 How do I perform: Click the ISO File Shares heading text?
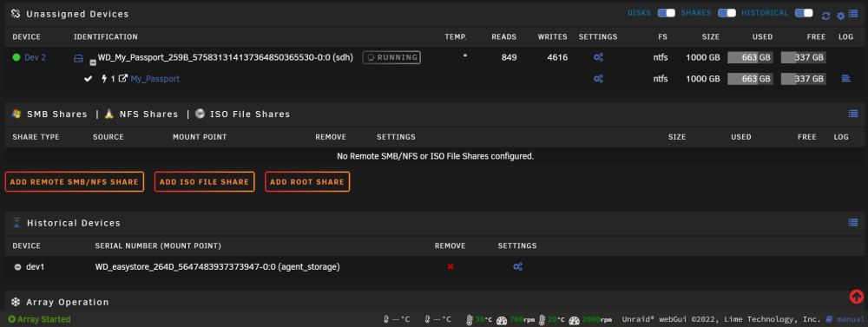[x=249, y=114]
